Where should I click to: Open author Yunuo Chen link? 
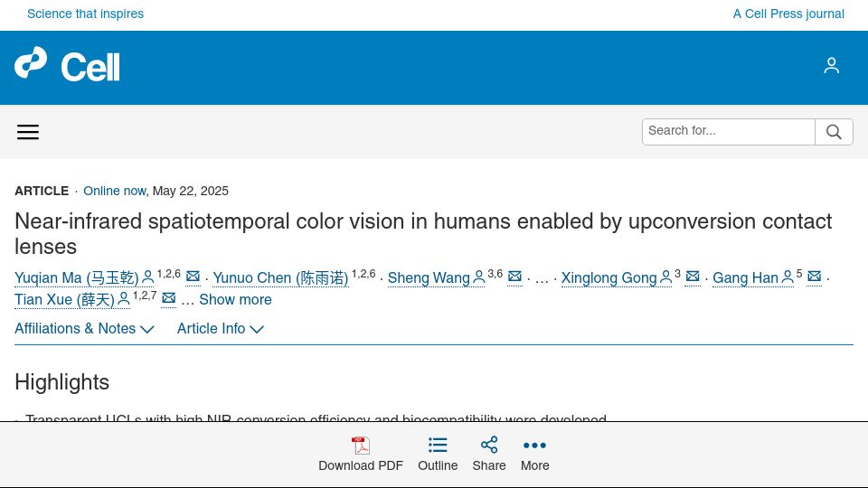(280, 277)
